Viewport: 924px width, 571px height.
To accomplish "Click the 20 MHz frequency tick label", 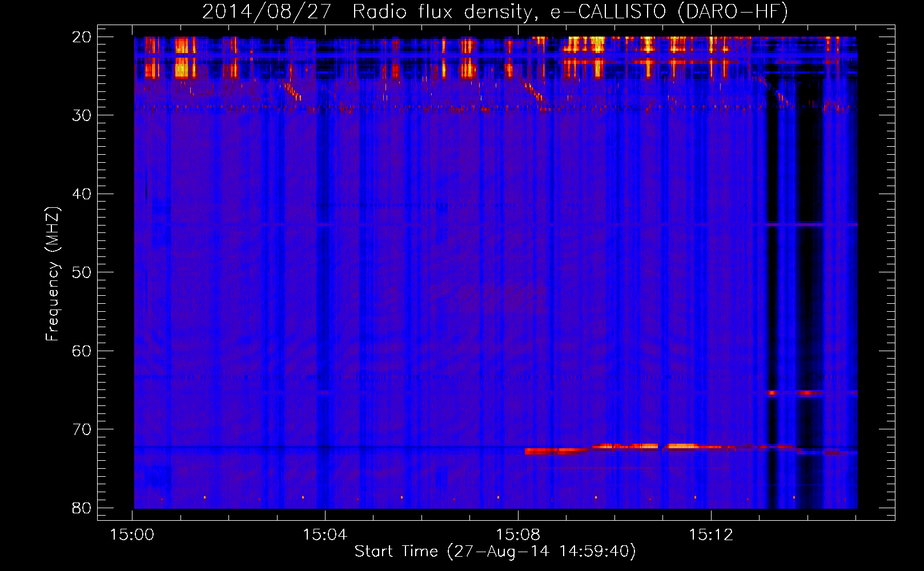I will point(82,37).
